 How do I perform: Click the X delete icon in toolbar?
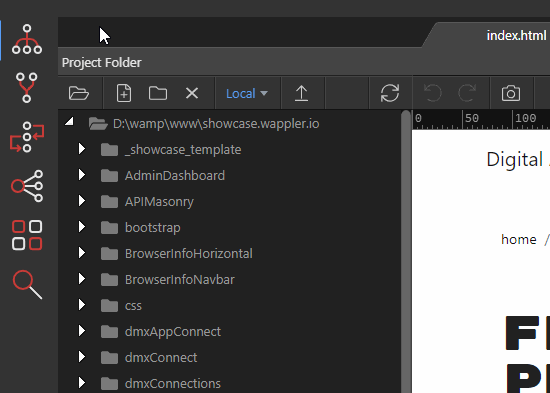192,93
